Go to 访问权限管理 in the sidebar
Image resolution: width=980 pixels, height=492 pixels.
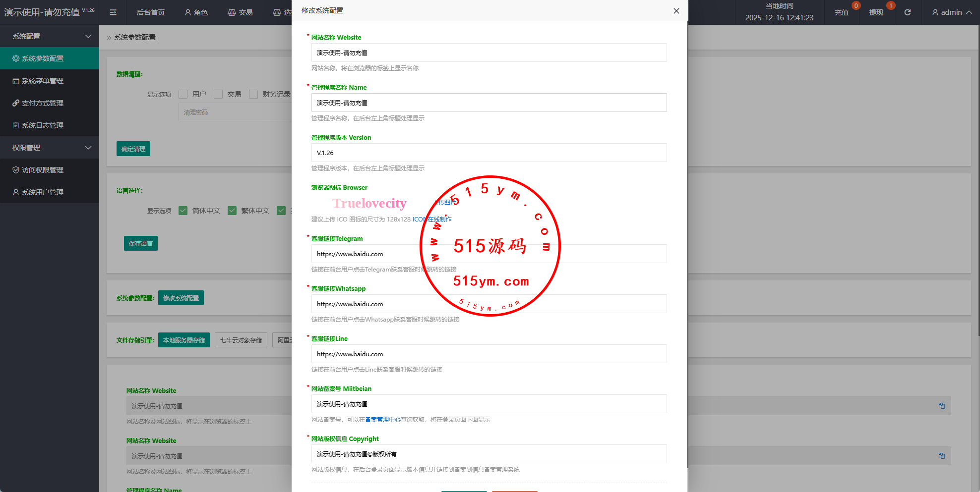(x=50, y=170)
